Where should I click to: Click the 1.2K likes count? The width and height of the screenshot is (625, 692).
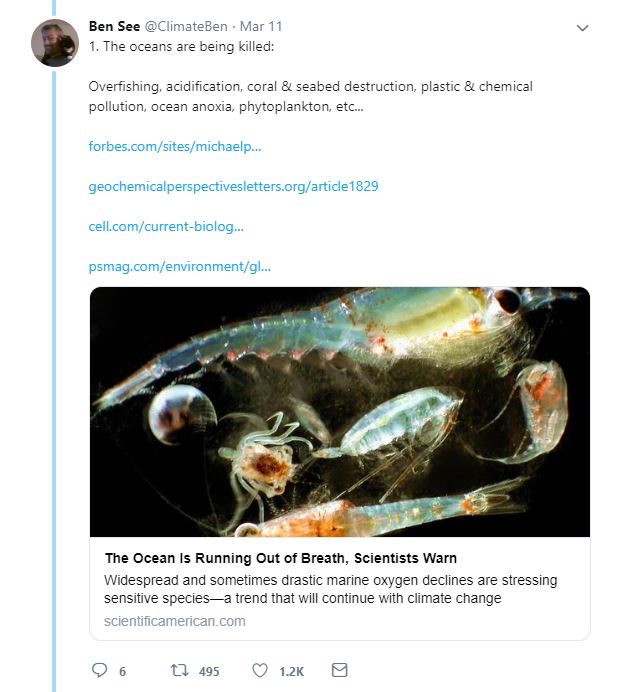pos(291,672)
